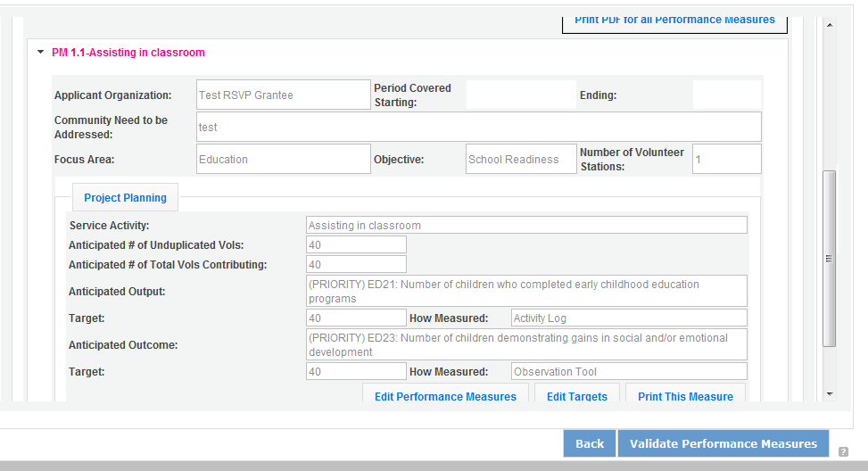Focus the Community Need to be Addressed field

pos(478,127)
